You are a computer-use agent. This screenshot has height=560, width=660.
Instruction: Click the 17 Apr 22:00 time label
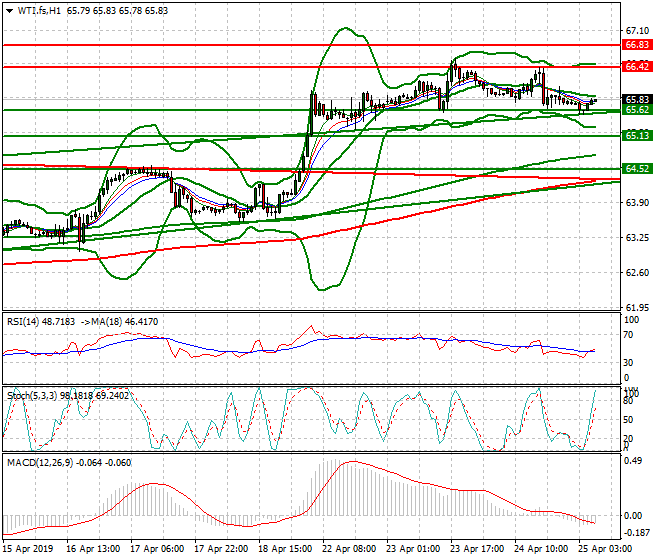[x=221, y=549]
